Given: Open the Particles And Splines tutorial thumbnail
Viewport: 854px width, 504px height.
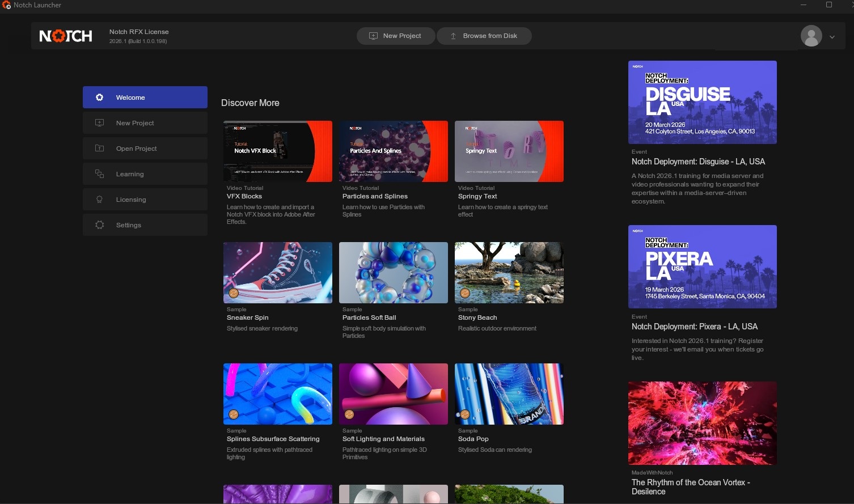Looking at the screenshot, I should tap(393, 151).
